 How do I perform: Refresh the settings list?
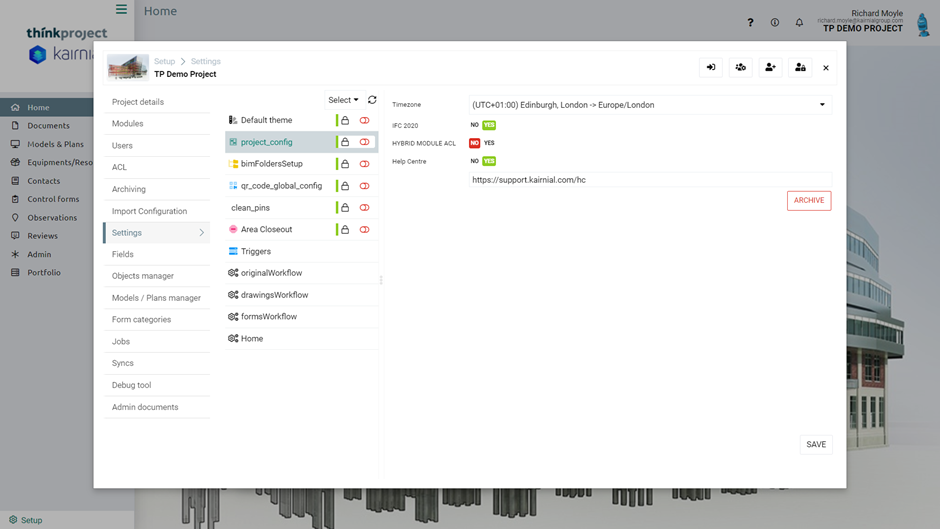coord(372,100)
